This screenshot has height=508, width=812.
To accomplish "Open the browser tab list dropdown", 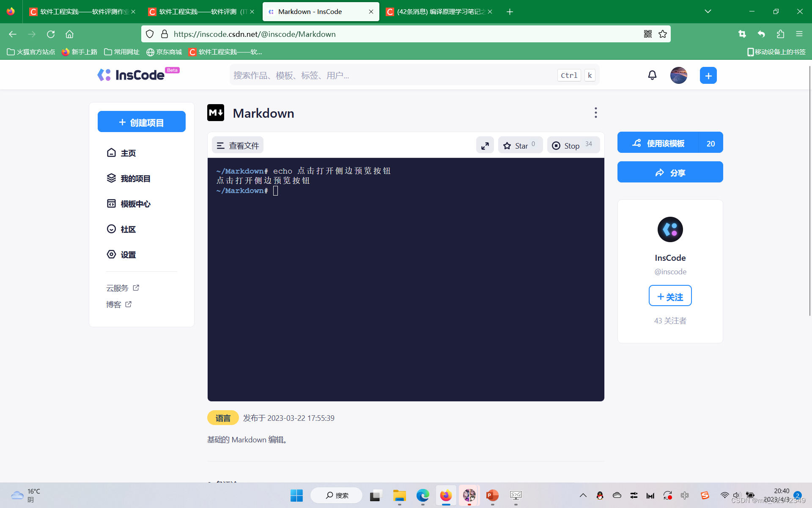I will [708, 11].
